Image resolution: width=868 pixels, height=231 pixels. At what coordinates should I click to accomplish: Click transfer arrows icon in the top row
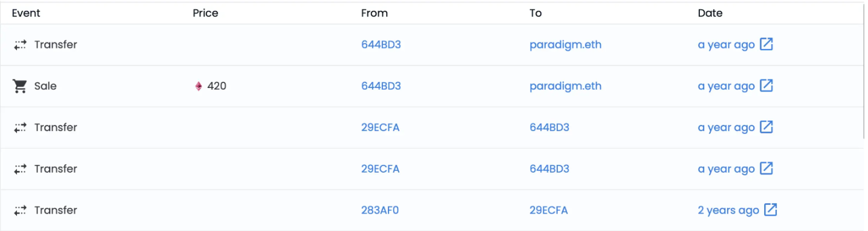[x=20, y=44]
